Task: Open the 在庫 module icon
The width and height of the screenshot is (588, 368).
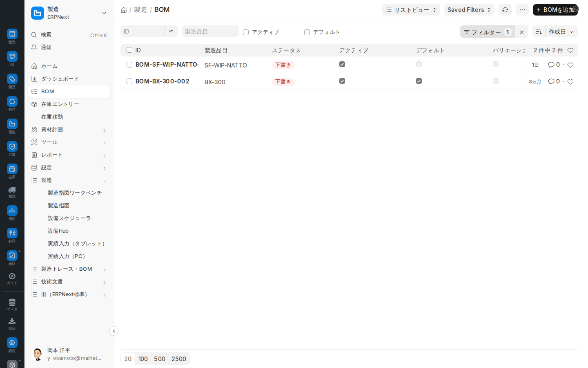Action: point(12,169)
